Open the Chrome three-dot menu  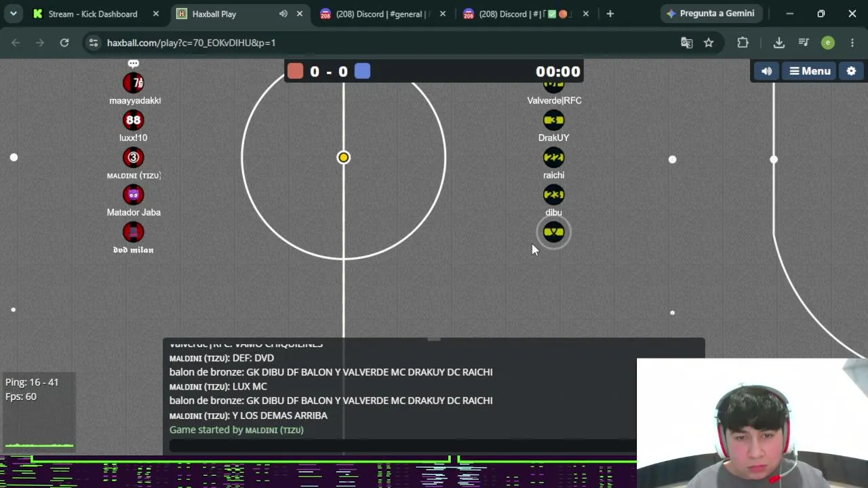point(852,43)
